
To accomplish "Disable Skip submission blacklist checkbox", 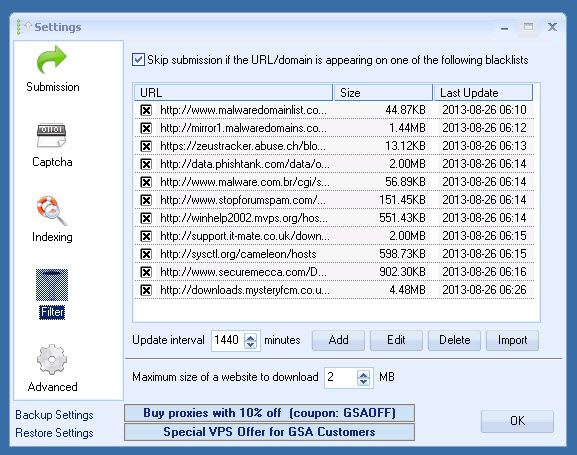I will coord(138,60).
